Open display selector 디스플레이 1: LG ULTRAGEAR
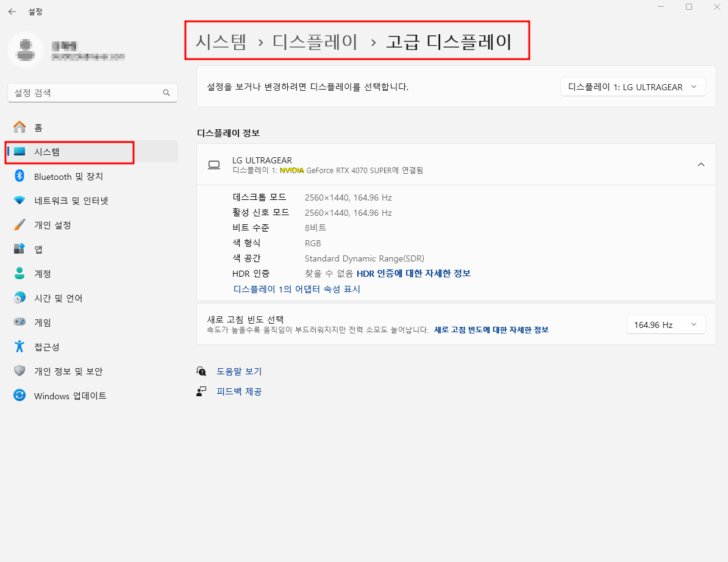Viewport: 728px width, 562px height. tap(633, 87)
